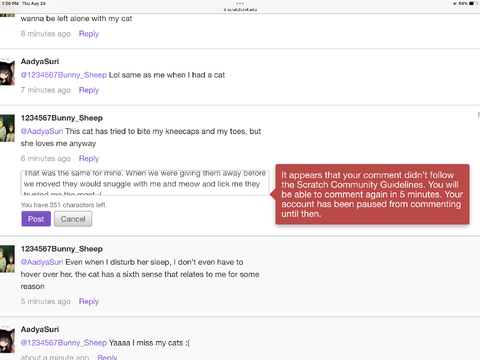Open the @AadyaSuri mention in the disturb sleep comment
The width and height of the screenshot is (480, 360).
pyautogui.click(x=42, y=262)
